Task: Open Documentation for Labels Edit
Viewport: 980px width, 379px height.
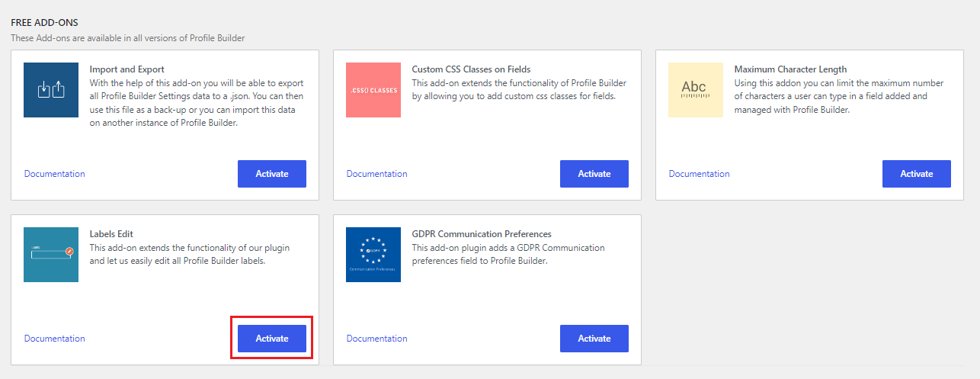Action: 55,339
